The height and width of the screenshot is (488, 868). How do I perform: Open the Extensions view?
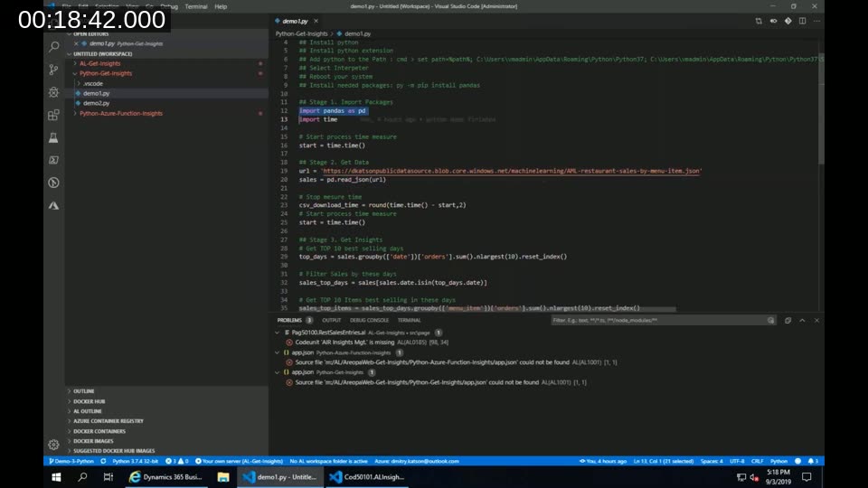(53, 115)
